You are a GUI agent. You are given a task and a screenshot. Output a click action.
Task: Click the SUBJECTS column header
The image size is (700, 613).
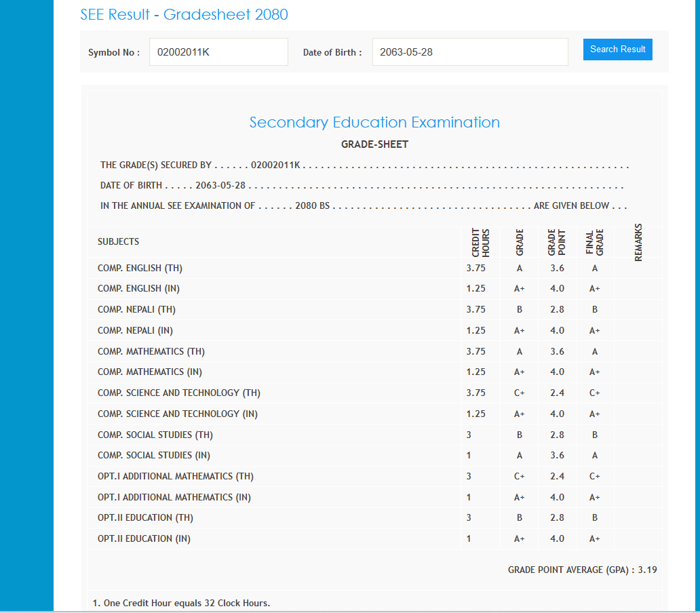[119, 242]
